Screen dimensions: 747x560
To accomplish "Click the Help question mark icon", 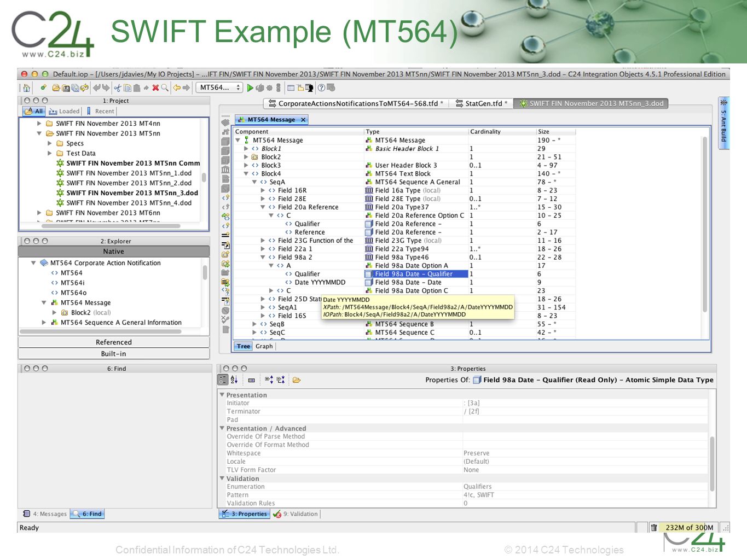I will [321, 87].
